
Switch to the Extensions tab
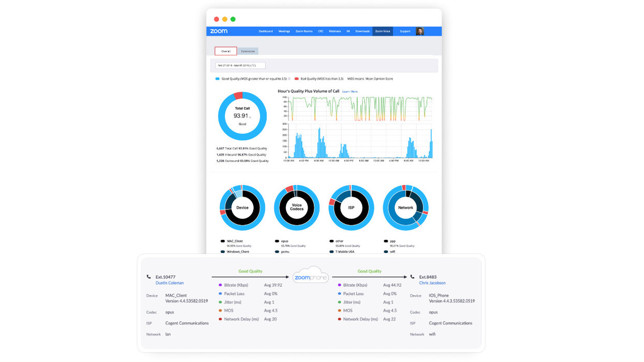click(x=248, y=51)
